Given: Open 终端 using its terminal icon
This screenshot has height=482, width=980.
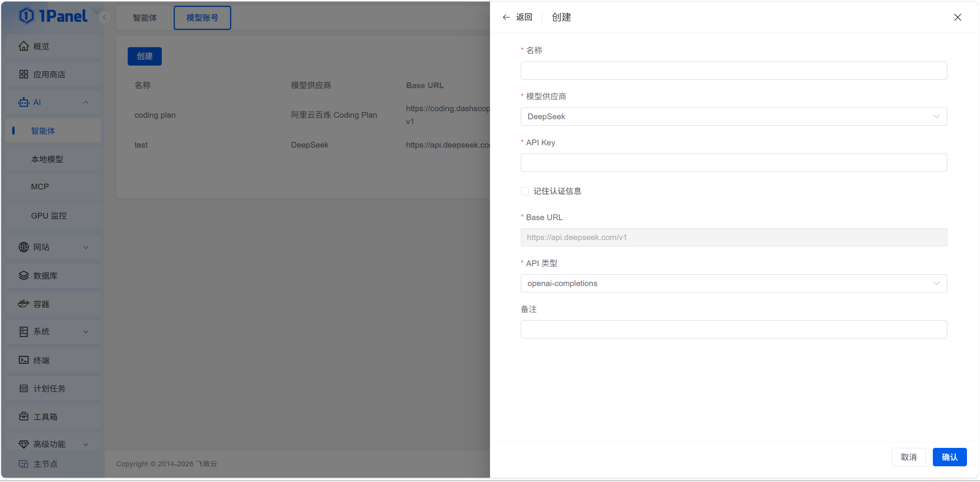Looking at the screenshot, I should [24, 360].
